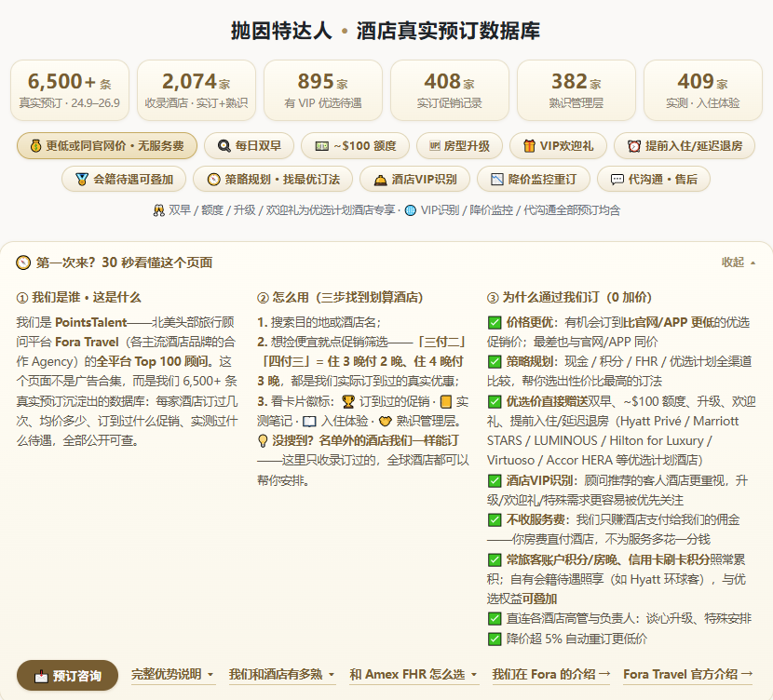Image resolution: width=773 pixels, height=700 pixels.
Task: Click the compass icon beside 第一次来?
Action: (x=23, y=262)
